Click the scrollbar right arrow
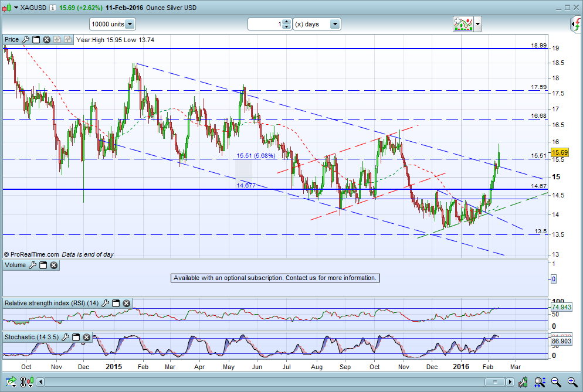Image resolution: width=583 pixels, height=392 pixels. pos(510,381)
